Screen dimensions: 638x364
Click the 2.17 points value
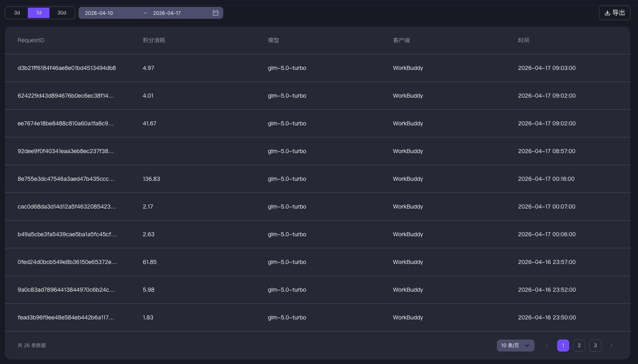pos(148,207)
